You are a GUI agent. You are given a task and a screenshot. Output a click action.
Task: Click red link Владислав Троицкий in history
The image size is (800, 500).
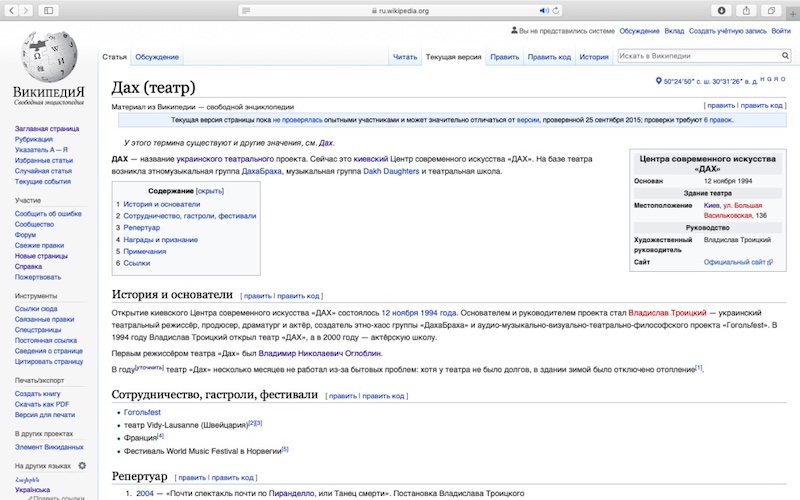click(667, 313)
